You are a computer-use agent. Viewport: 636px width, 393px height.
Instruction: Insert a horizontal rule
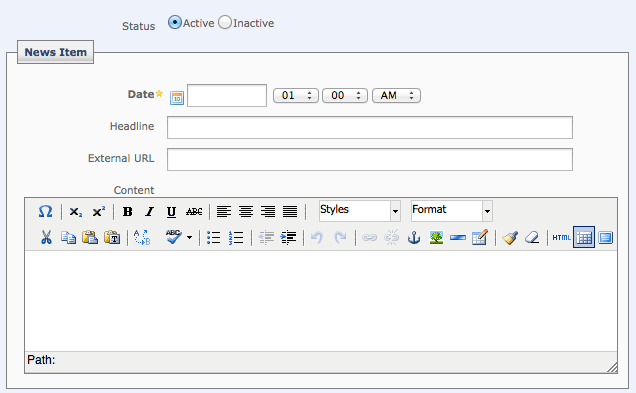(x=458, y=237)
